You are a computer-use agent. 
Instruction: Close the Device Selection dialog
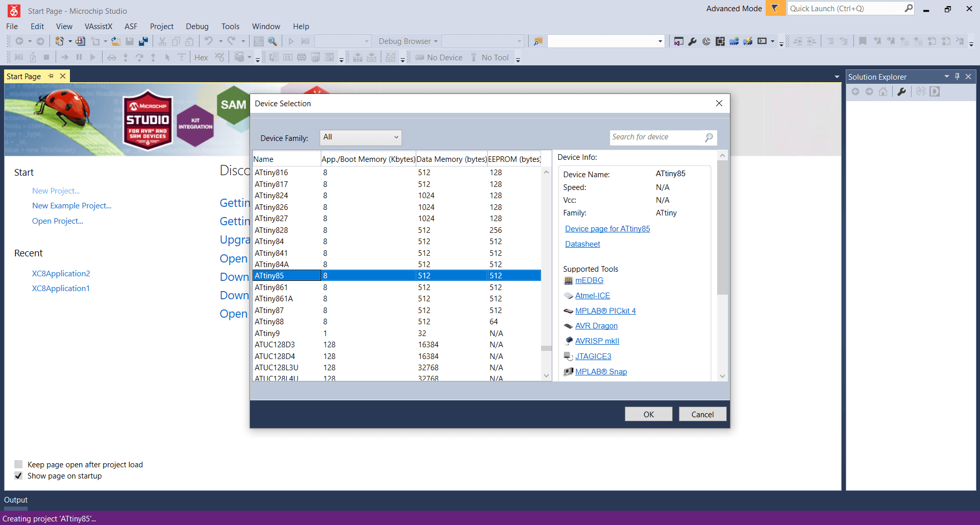(719, 104)
